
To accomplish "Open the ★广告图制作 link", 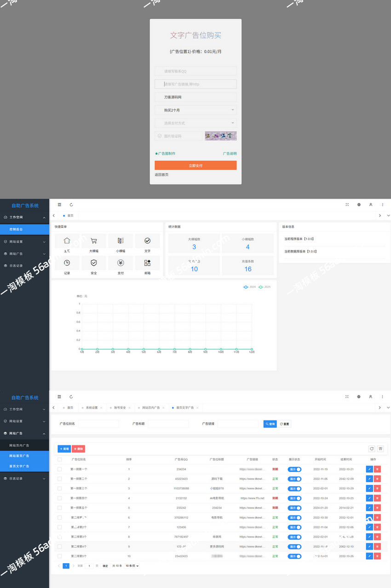I will click(165, 154).
